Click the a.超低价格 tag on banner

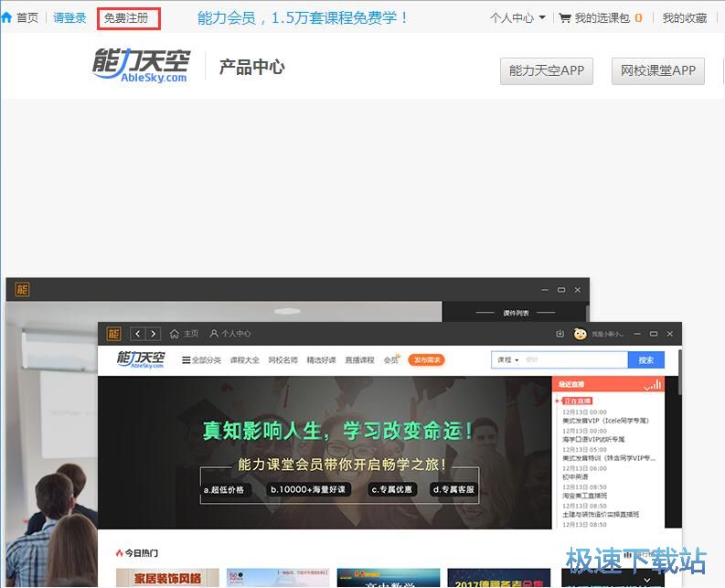(x=224, y=489)
